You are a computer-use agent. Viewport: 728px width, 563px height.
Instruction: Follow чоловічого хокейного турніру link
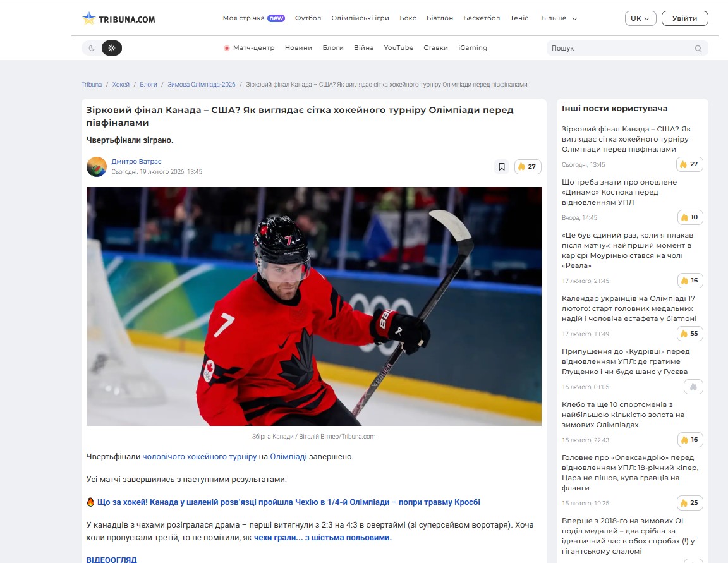199,457
